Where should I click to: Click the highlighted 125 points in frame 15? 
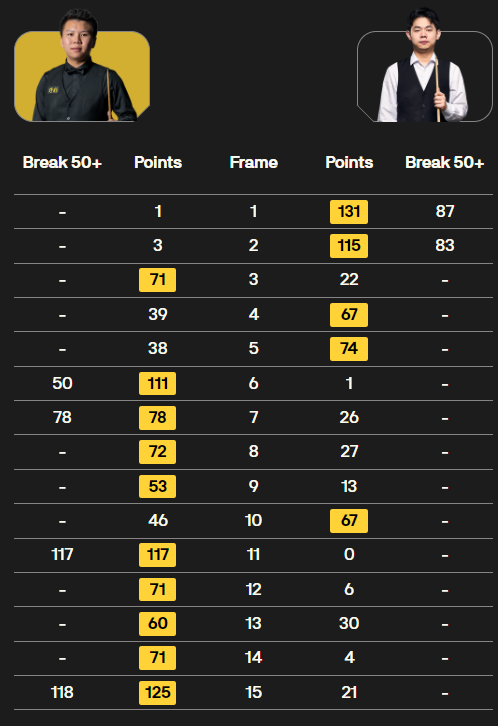[x=157, y=693]
